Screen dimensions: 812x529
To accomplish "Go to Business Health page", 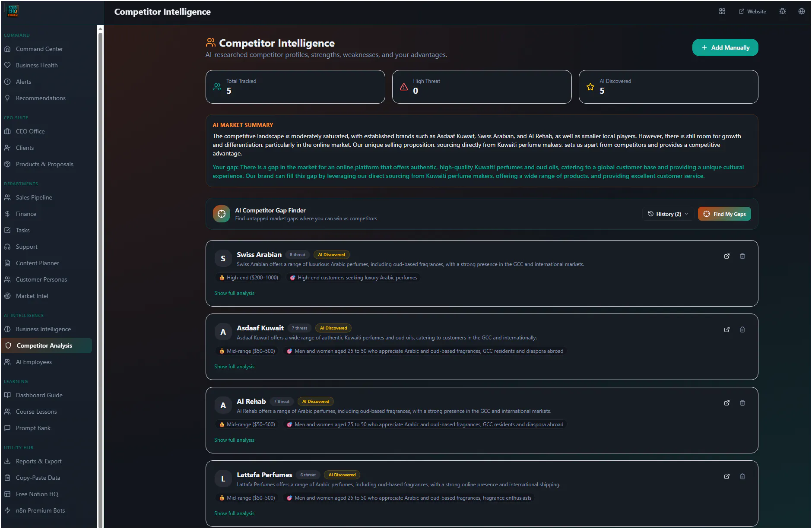I will pos(47,65).
